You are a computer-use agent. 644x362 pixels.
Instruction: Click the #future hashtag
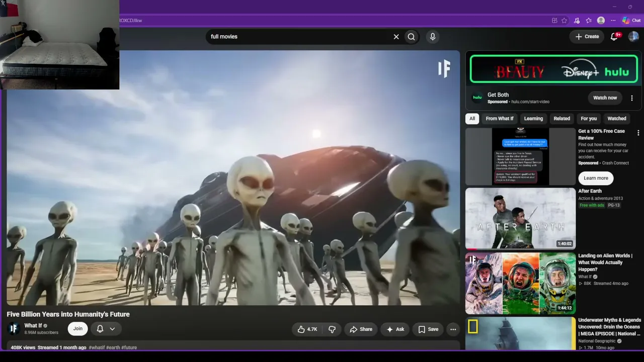point(129,347)
